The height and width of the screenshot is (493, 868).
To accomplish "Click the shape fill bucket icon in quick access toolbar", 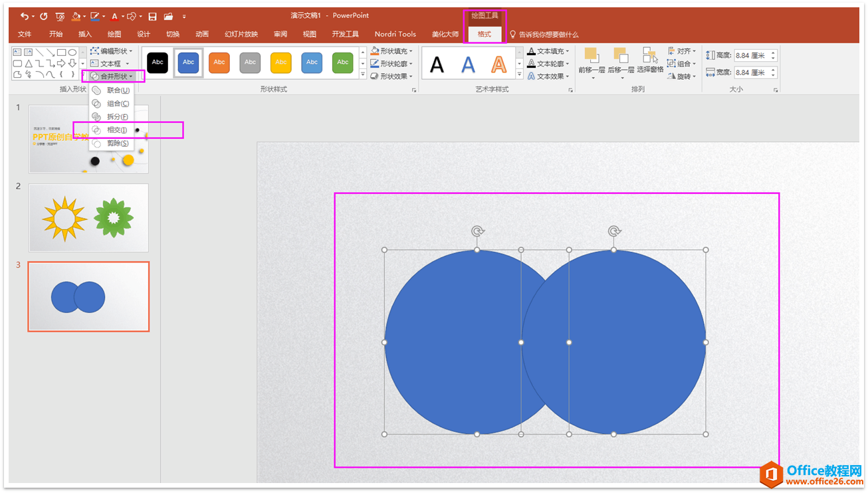I will 76,16.
